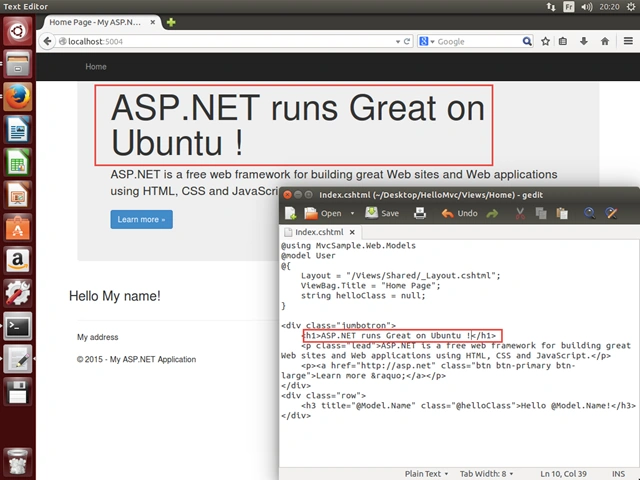Toggle the INS insert mode indicator
Image resolution: width=640 pixels, height=480 pixels.
point(618,474)
